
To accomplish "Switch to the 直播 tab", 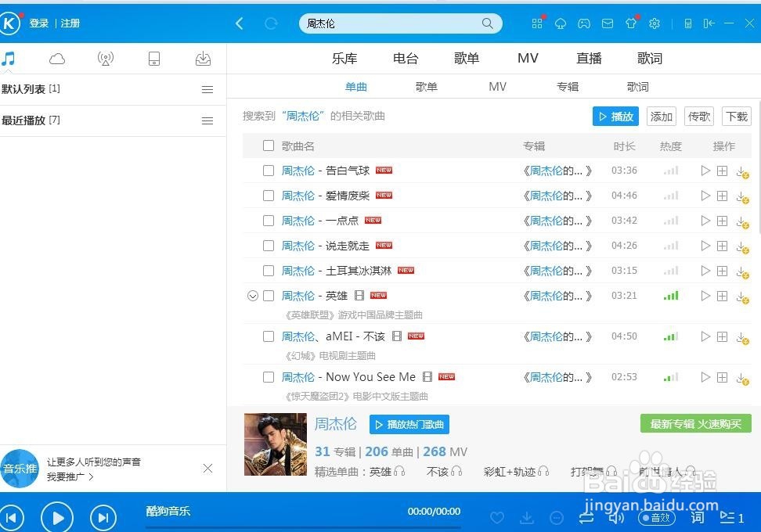I will [x=590, y=59].
